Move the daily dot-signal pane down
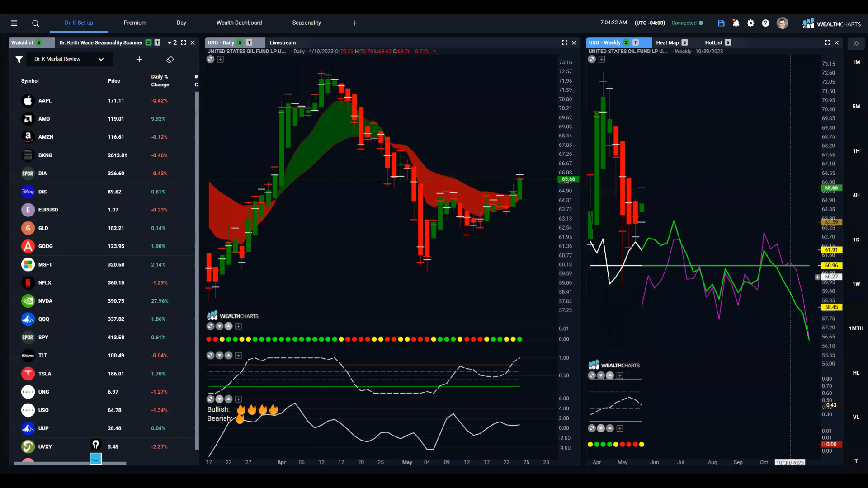 tap(220, 326)
